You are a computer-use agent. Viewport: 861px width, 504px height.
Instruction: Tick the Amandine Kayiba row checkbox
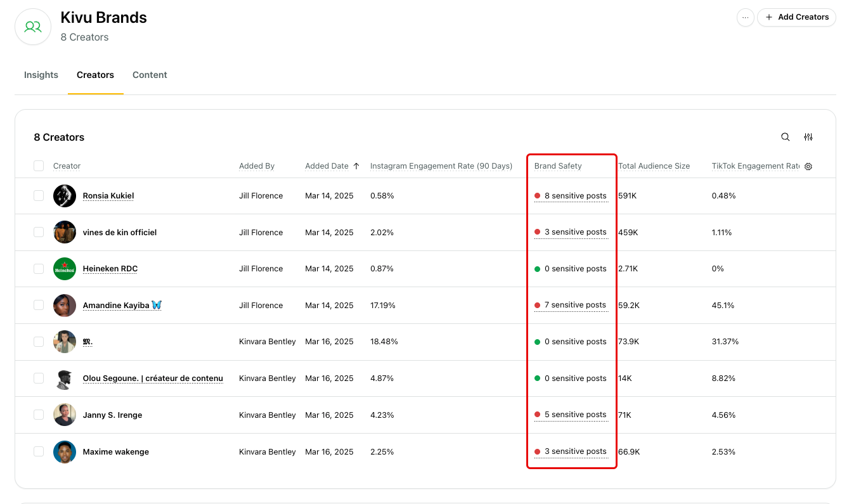[x=39, y=305]
